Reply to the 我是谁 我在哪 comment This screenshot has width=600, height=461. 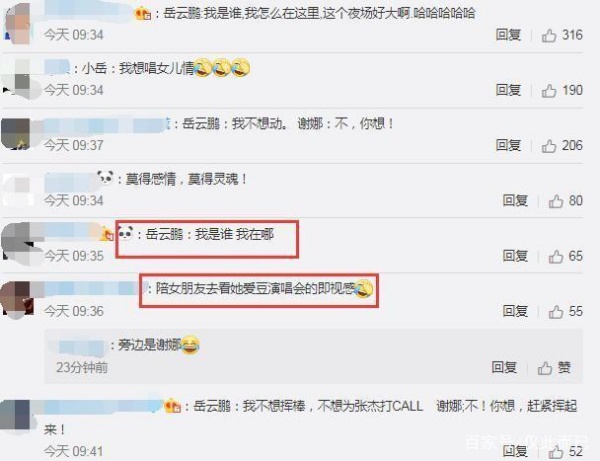515,256
